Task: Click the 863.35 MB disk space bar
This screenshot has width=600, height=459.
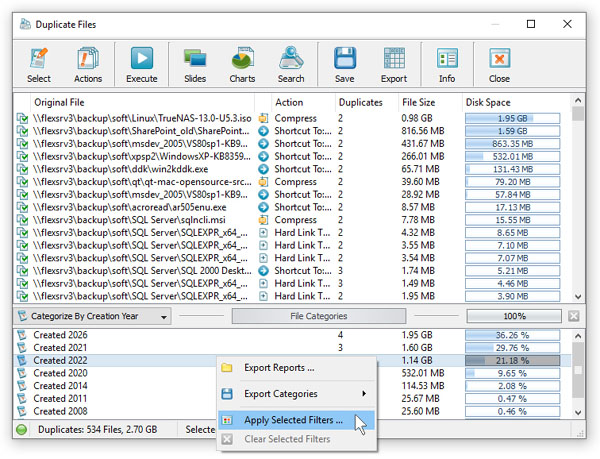Action: (512, 144)
